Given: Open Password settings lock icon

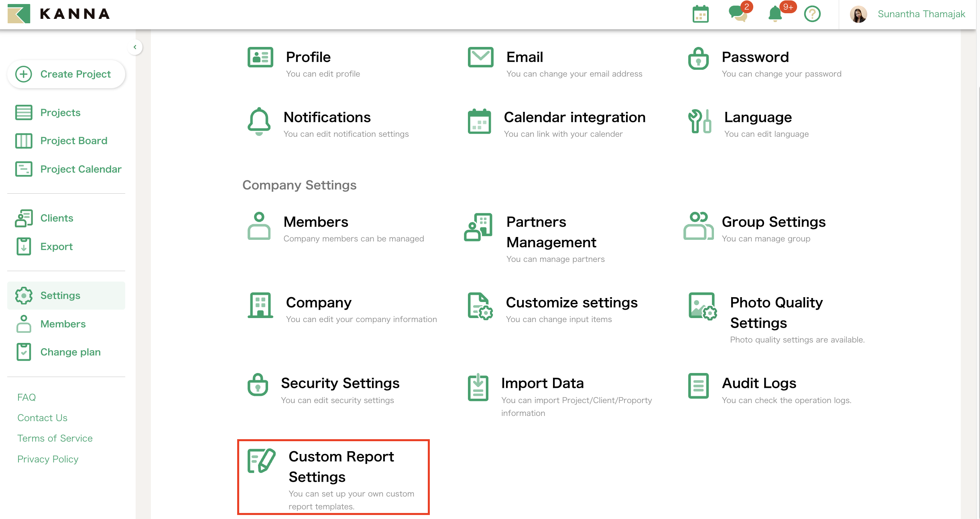Looking at the screenshot, I should pyautogui.click(x=698, y=59).
